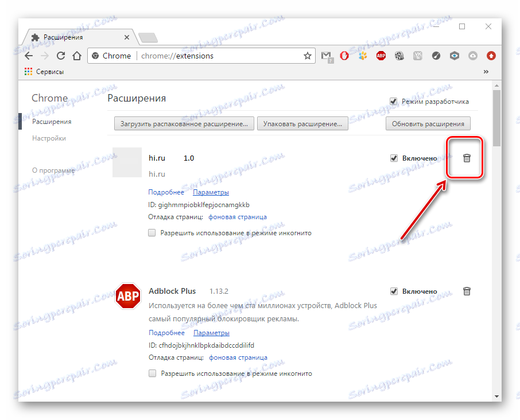Click the Chrome site info icon
This screenshot has width=520, height=420.
95,56
